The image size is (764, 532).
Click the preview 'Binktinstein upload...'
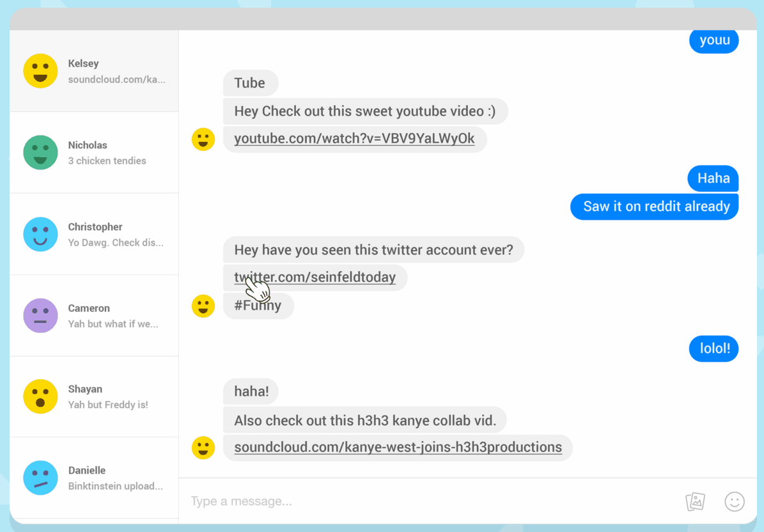pos(116,486)
